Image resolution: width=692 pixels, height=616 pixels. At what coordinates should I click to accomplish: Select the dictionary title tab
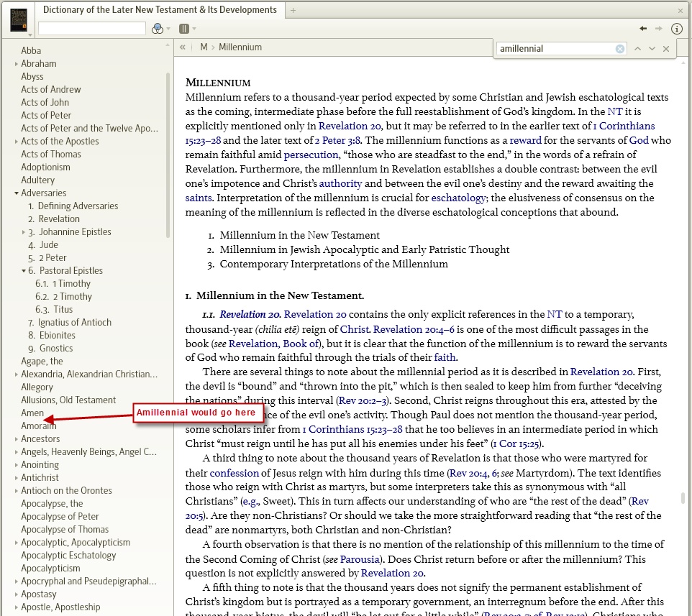[160, 9]
